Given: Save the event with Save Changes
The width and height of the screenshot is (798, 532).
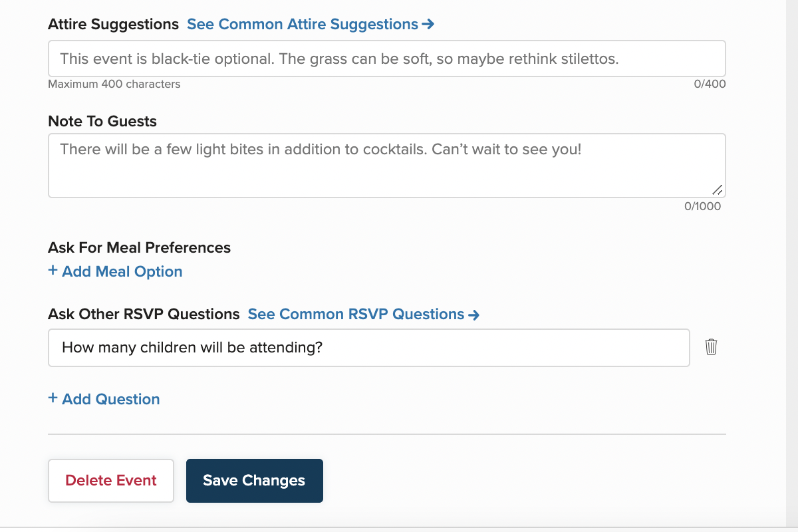Looking at the screenshot, I should (254, 481).
